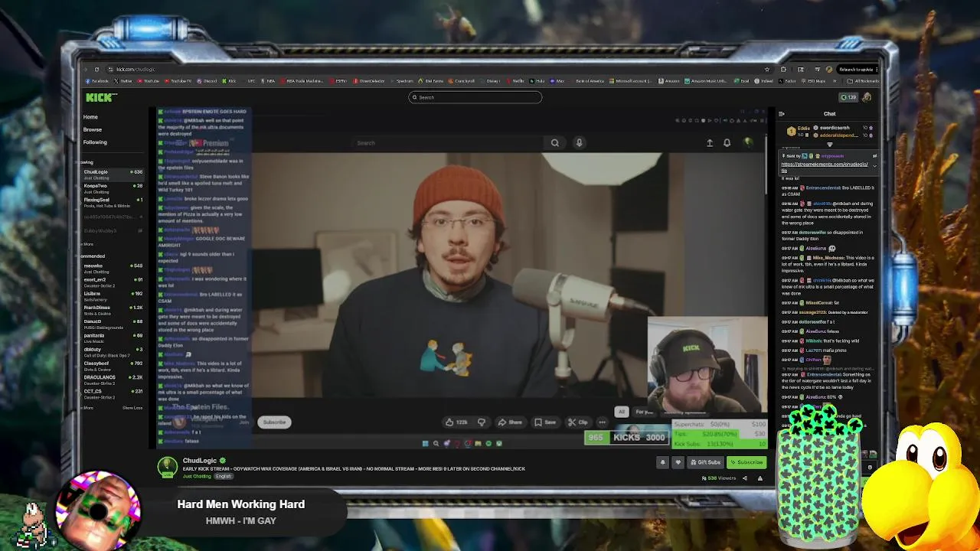Viewport: 980px width, 551px height.
Task: Open FlexingSeal channel in following list
Action: [113, 202]
